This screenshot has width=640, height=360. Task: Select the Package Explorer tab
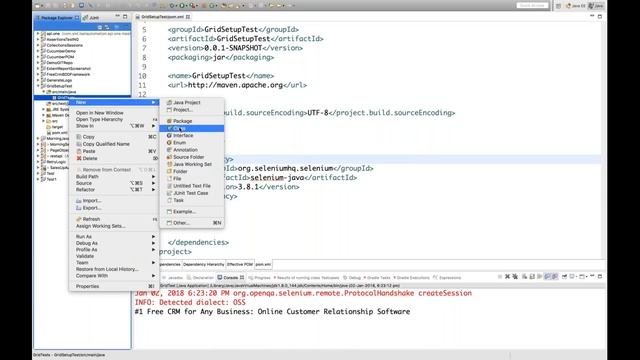point(57,18)
